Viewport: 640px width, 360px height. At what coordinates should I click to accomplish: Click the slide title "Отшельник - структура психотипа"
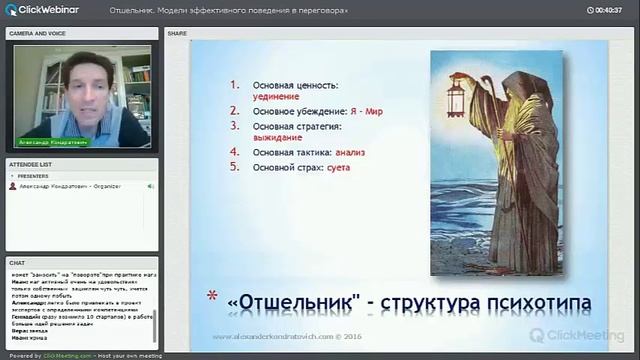tap(409, 303)
